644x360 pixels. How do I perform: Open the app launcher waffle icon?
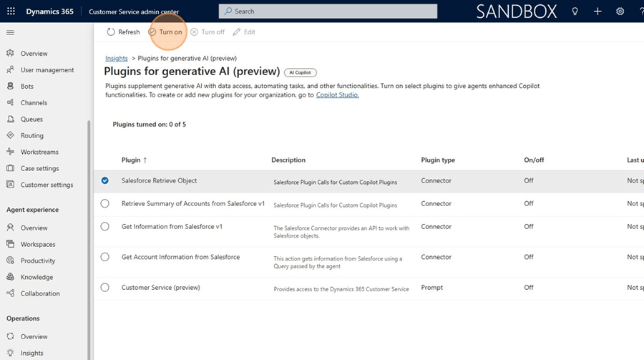tap(11, 11)
